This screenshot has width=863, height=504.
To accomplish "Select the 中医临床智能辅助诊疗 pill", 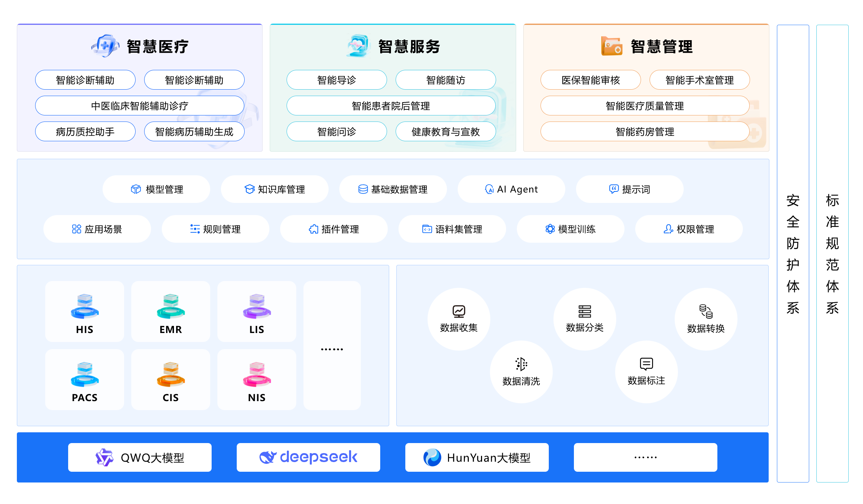I will coord(140,106).
